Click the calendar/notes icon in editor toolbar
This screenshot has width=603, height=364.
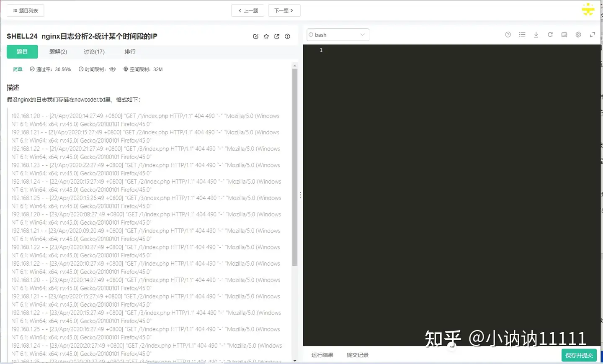564,35
